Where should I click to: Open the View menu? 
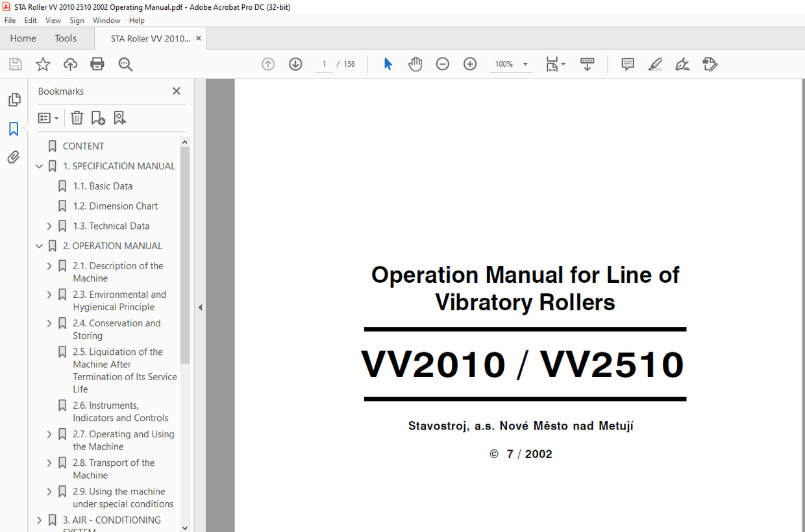(x=53, y=20)
